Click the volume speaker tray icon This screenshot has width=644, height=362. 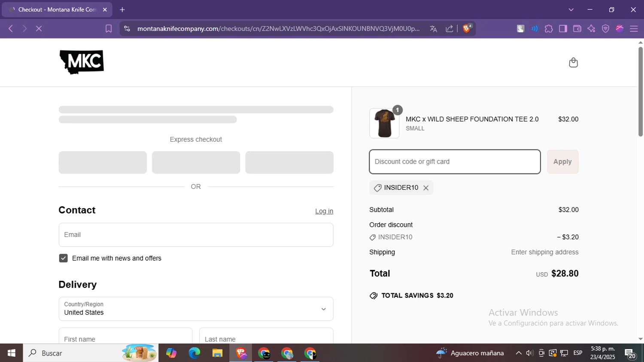pos(530,353)
